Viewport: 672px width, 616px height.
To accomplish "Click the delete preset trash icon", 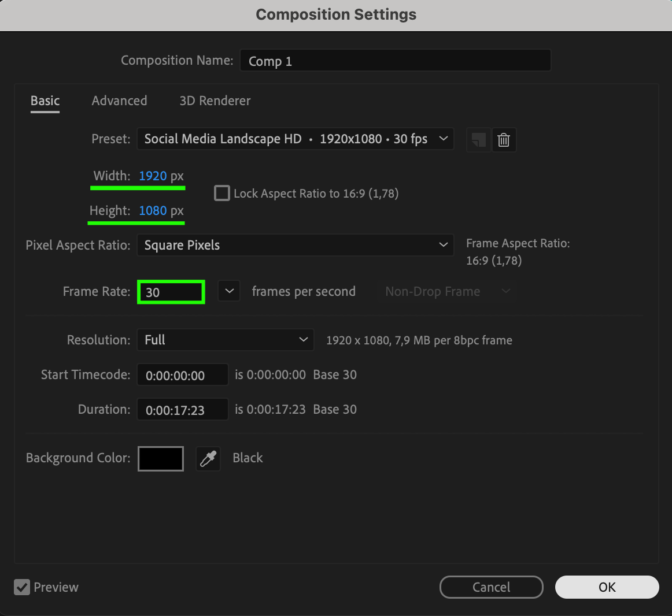I will coord(504,140).
